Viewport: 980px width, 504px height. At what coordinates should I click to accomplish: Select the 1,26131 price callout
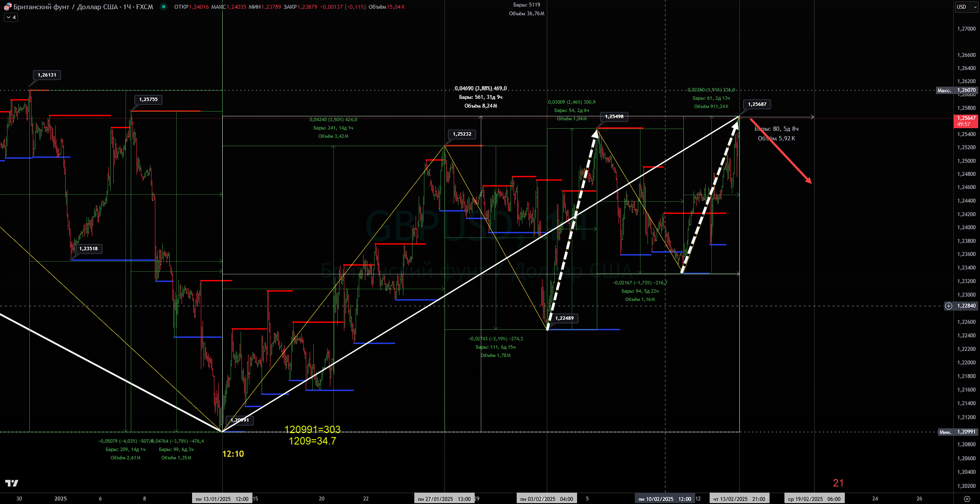47,75
